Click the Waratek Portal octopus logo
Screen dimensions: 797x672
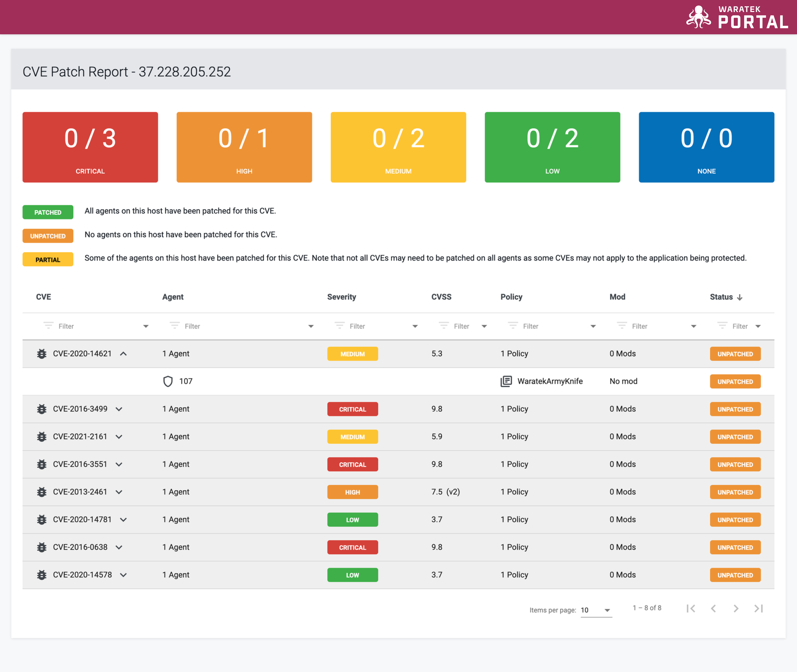click(x=698, y=17)
